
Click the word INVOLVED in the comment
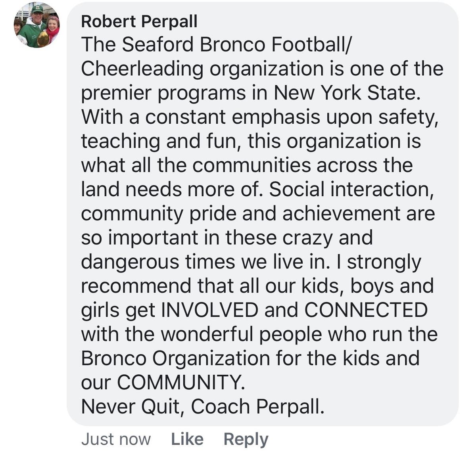pyautogui.click(x=209, y=310)
